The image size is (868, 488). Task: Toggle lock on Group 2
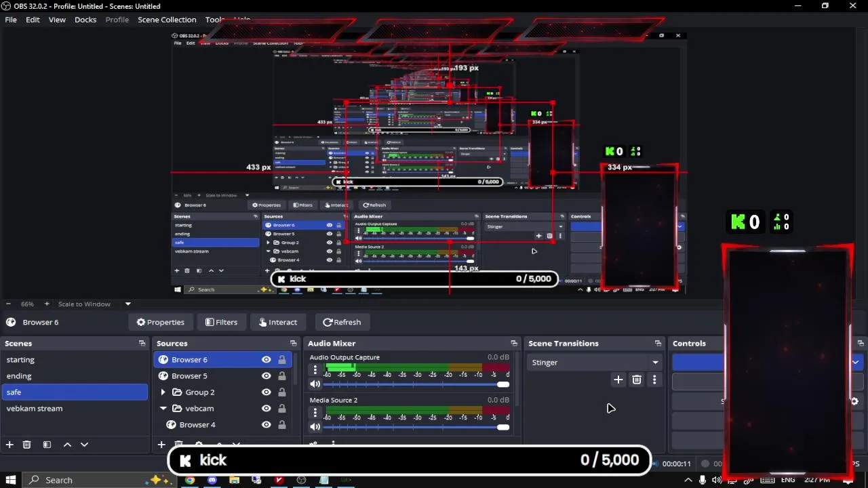pyautogui.click(x=282, y=392)
